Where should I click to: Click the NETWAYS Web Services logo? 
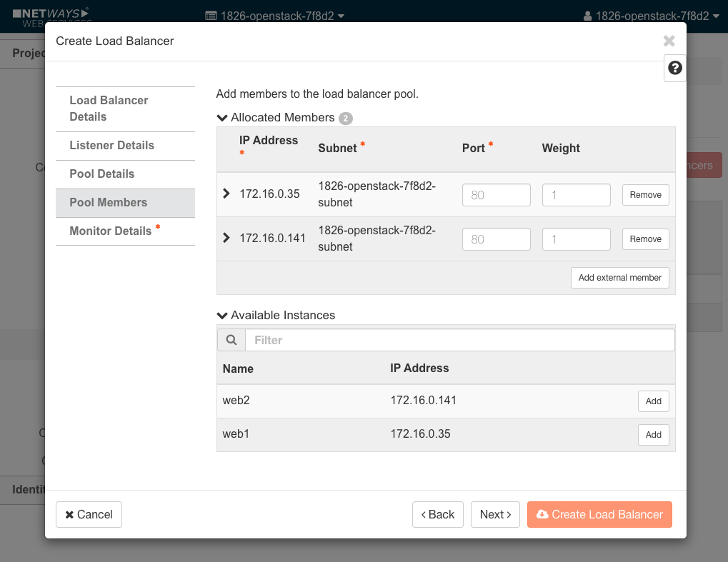tap(51, 16)
